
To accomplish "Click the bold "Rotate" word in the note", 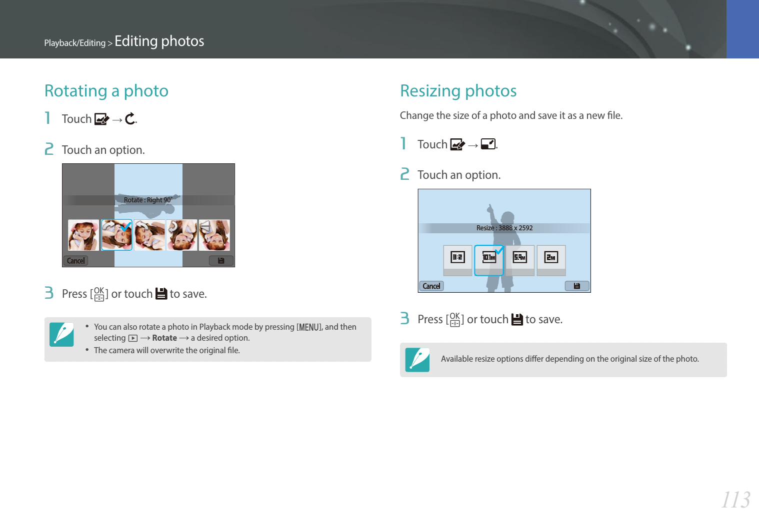I will click(164, 338).
